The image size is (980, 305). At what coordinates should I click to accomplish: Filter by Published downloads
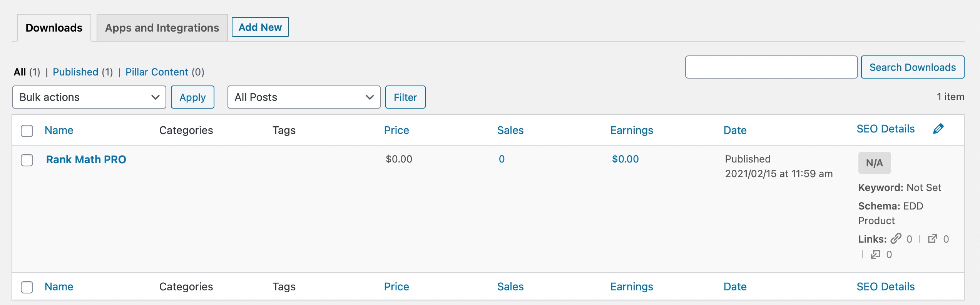pos(75,72)
